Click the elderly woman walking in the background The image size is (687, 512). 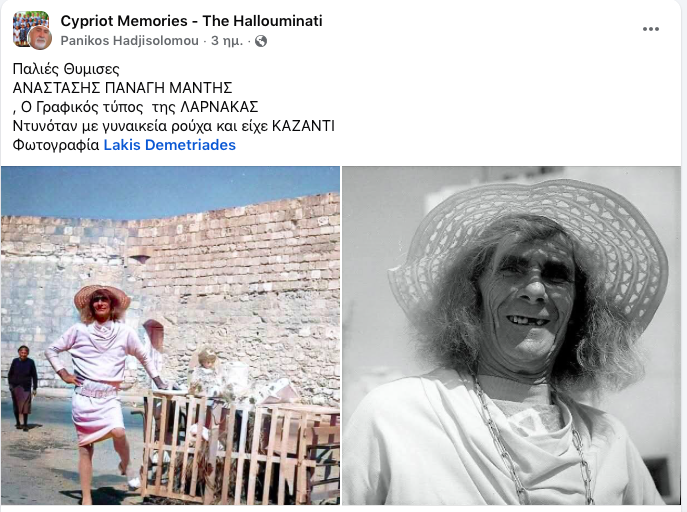pyautogui.click(x=22, y=387)
